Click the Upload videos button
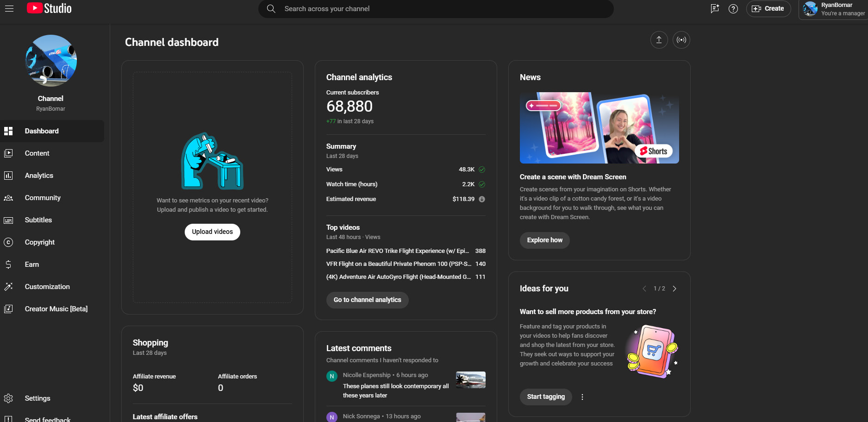This screenshot has height=422, width=868. click(x=212, y=232)
